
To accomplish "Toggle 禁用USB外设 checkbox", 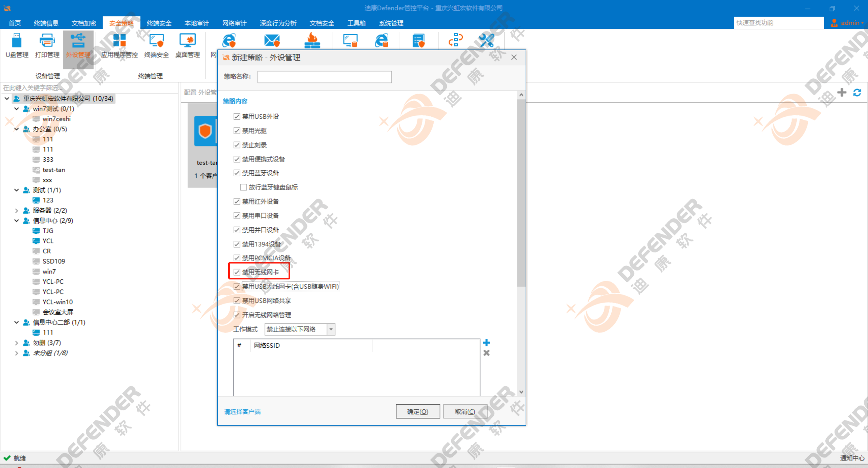I will point(237,117).
